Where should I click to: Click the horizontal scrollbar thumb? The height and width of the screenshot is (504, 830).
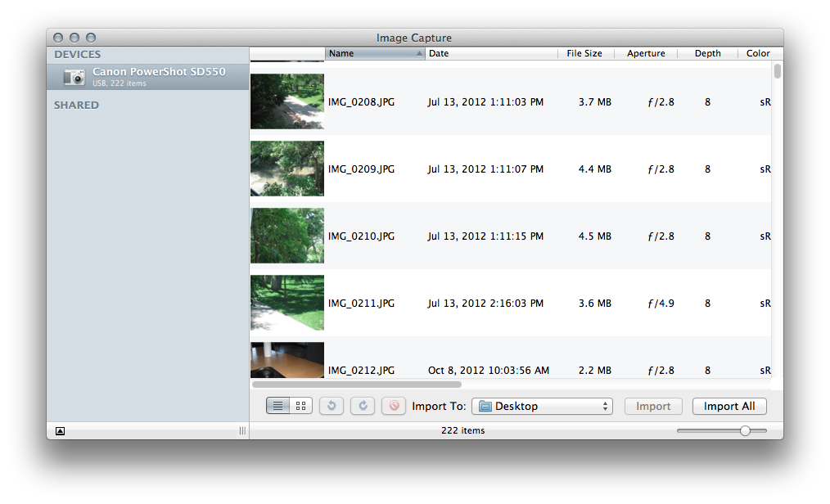pos(357,385)
